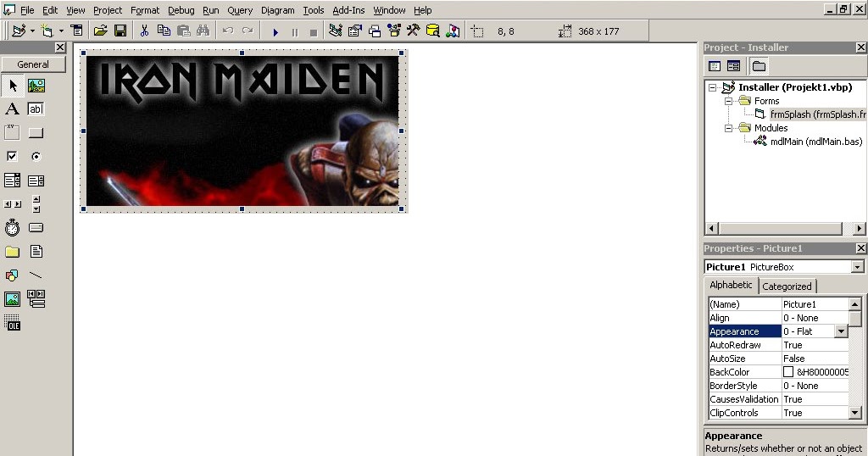Select the OptionButton control in the toolbox
Image resolution: width=868 pixels, height=456 pixels.
tap(36, 157)
